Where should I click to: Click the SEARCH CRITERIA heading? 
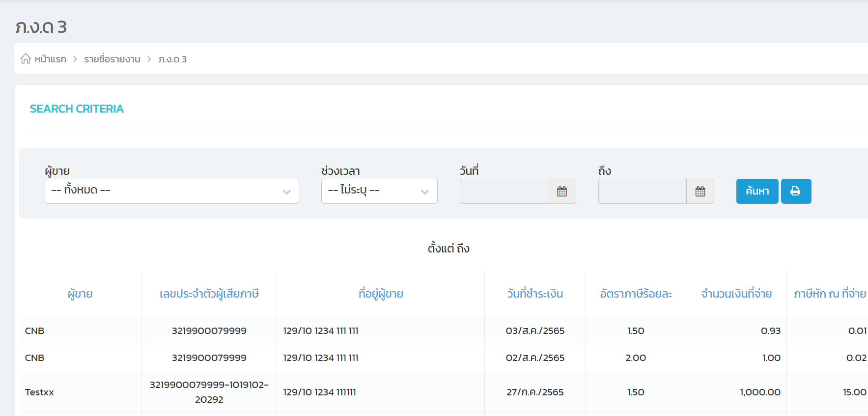coord(77,109)
